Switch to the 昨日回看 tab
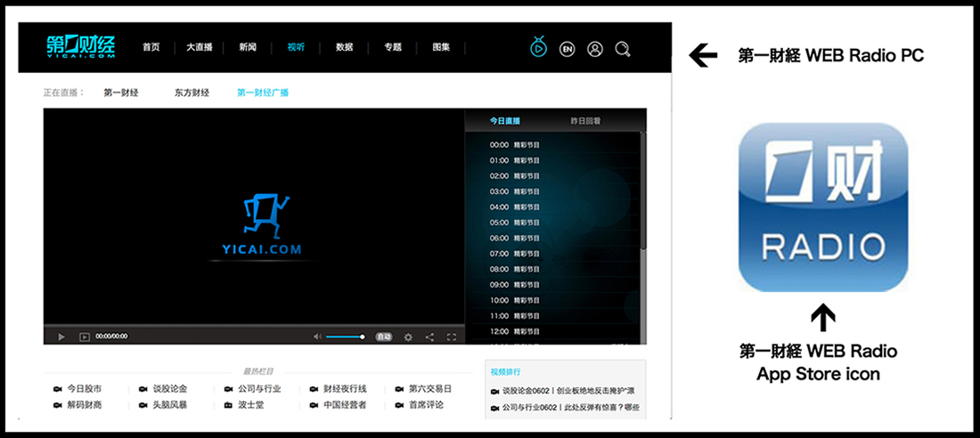 pyautogui.click(x=585, y=121)
